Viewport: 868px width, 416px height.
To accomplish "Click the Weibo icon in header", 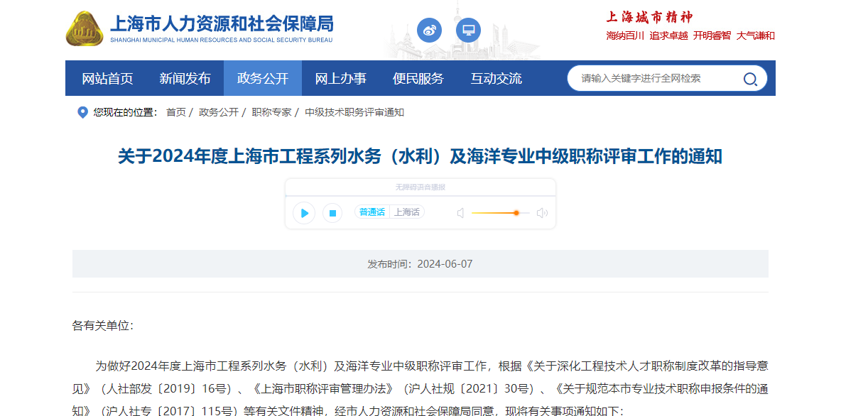I will coord(429,31).
